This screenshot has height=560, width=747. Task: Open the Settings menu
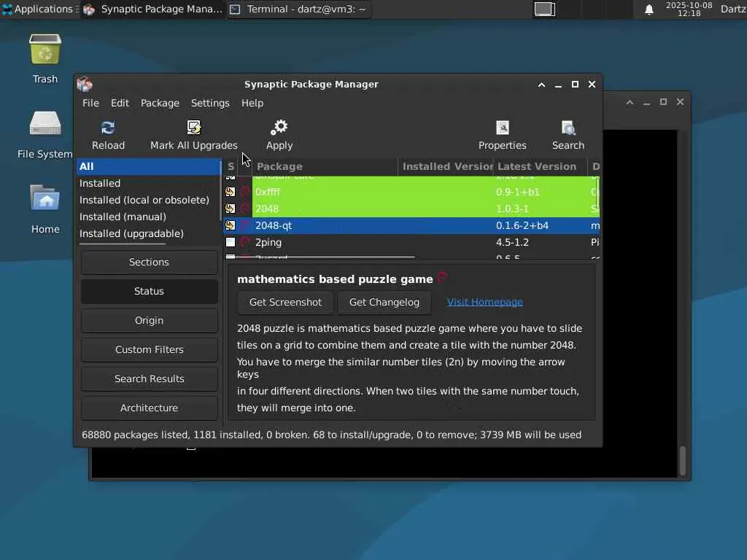(x=210, y=103)
